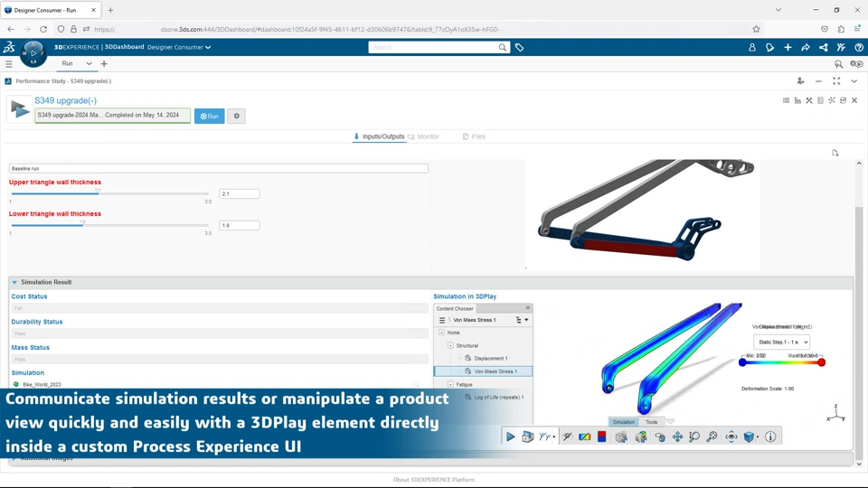Viewport: 868px width, 488px height.
Task: Click the zoom magnifier tool
Action: (694, 436)
